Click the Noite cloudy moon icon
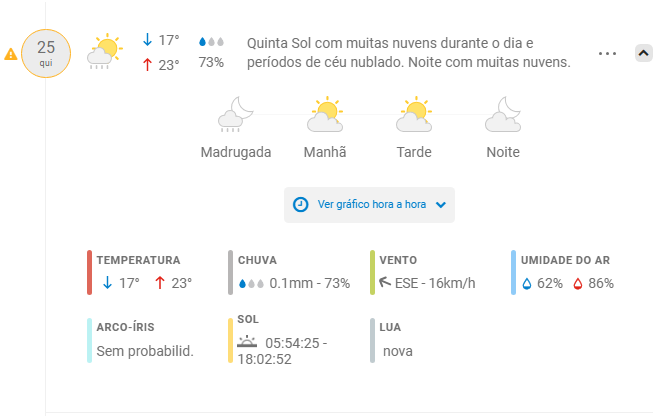 click(503, 114)
